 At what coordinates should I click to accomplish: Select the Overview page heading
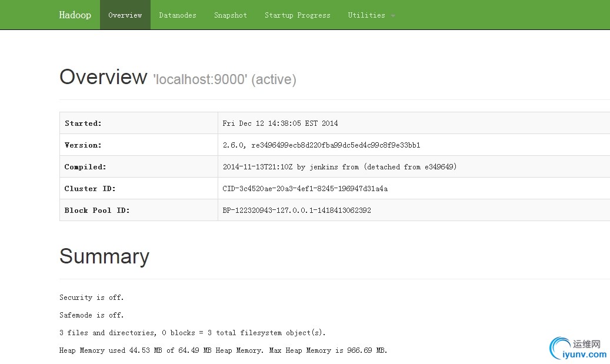click(103, 76)
